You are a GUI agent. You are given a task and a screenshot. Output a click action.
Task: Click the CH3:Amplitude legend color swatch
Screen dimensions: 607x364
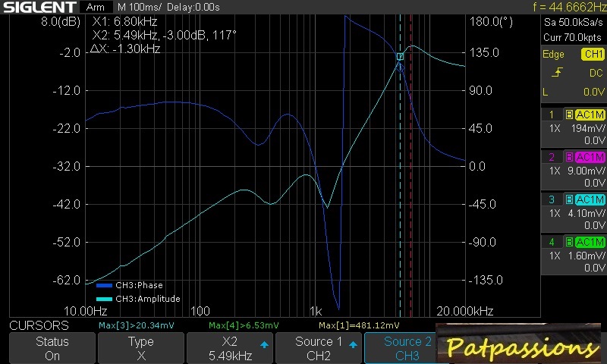point(104,299)
